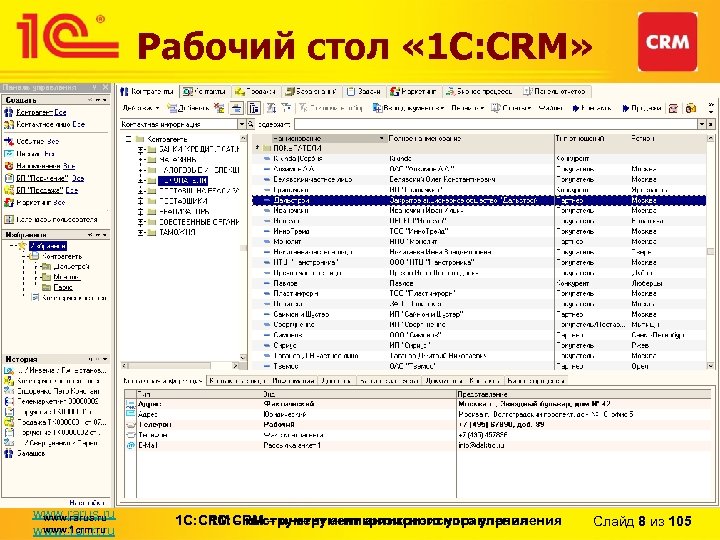Click the E-Mail contact info row
The image size is (720, 540).
[x=418, y=445]
